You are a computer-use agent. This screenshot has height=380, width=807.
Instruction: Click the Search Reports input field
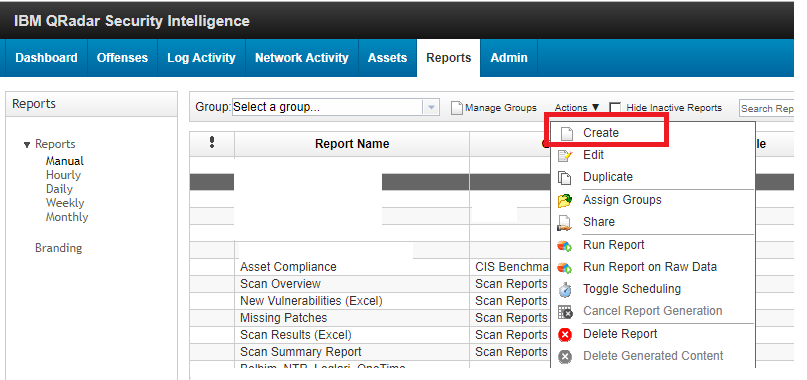pos(766,108)
